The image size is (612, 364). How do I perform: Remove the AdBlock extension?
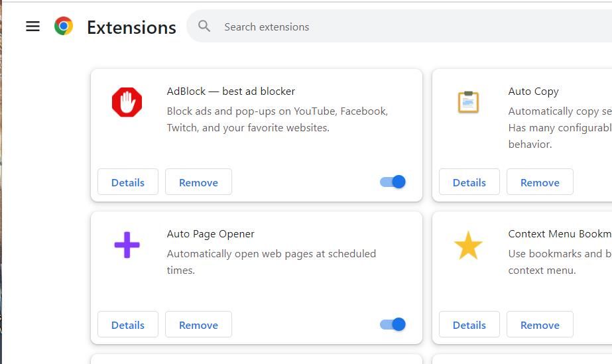pos(198,182)
